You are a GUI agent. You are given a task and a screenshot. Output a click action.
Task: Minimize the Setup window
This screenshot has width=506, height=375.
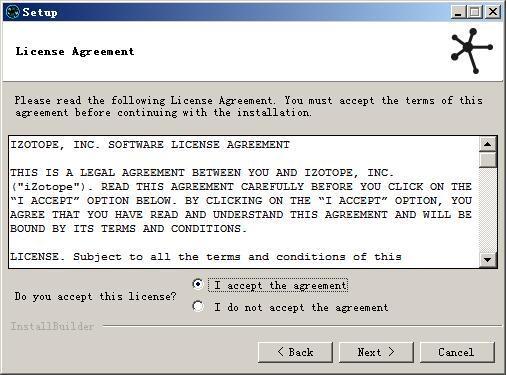tap(459, 12)
